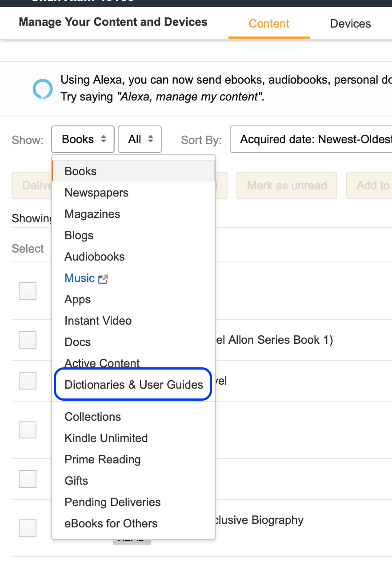Click the external-link icon beside Music

(103, 279)
